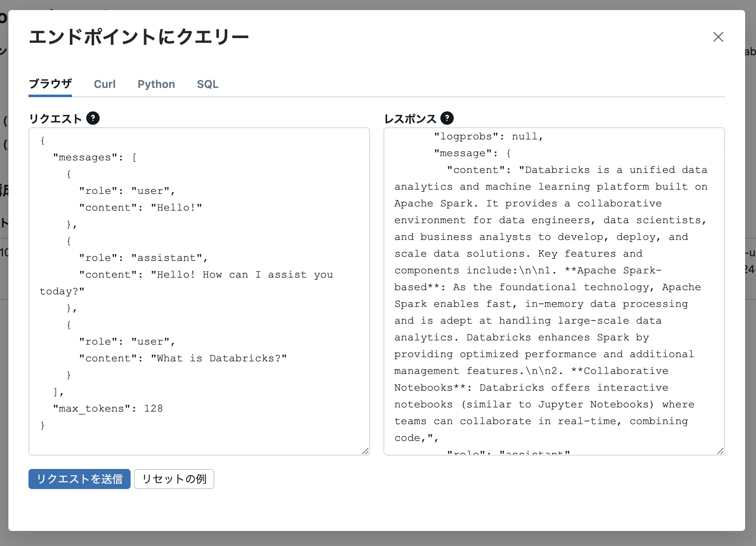Grab the request box resize handle
The height and width of the screenshot is (546, 756).
(x=365, y=451)
